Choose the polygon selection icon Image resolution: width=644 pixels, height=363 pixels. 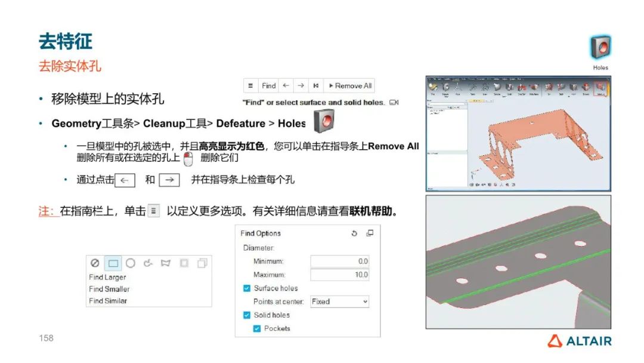pos(166,263)
